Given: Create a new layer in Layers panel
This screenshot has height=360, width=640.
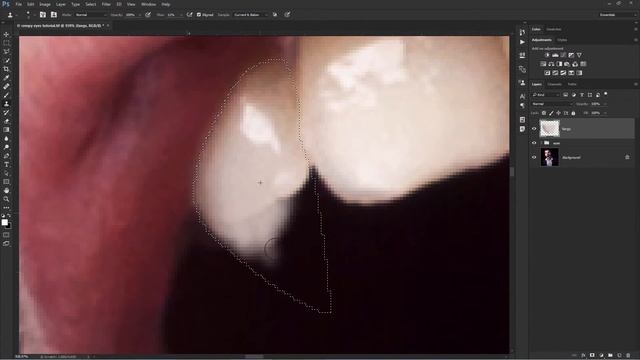Looking at the screenshot, I should 620,356.
